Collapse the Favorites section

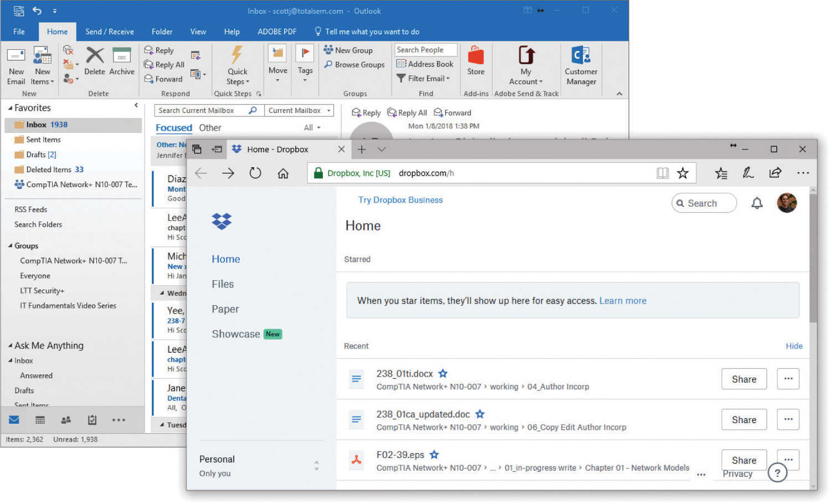point(11,108)
